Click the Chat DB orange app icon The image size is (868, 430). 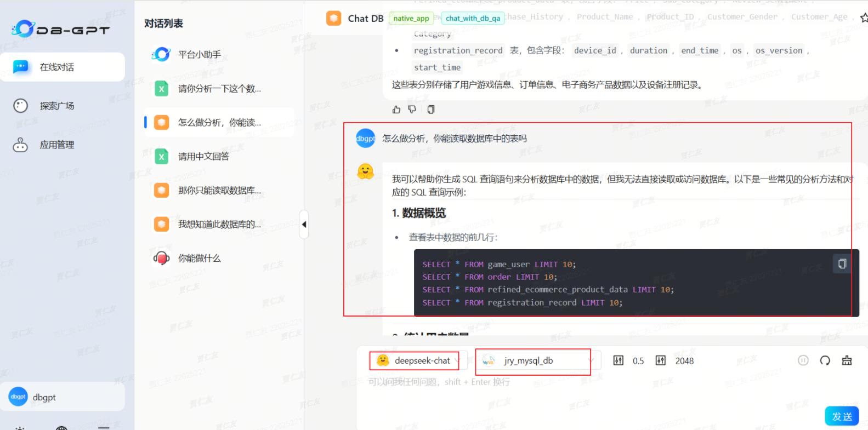tap(333, 18)
